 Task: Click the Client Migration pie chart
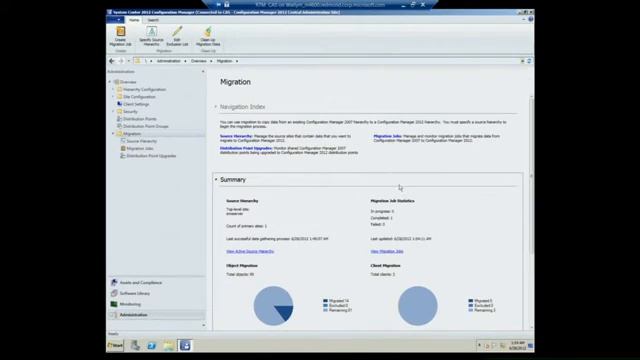(418, 306)
